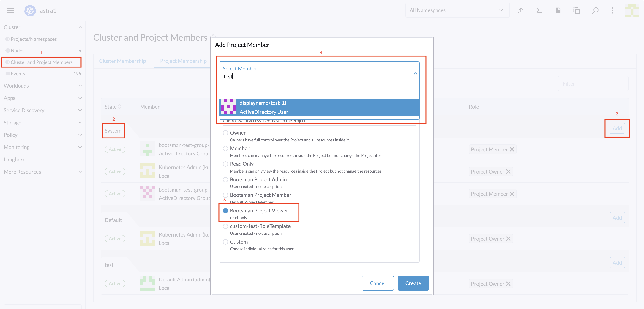Collapse the Select Member dropdown chevron

(x=415, y=74)
